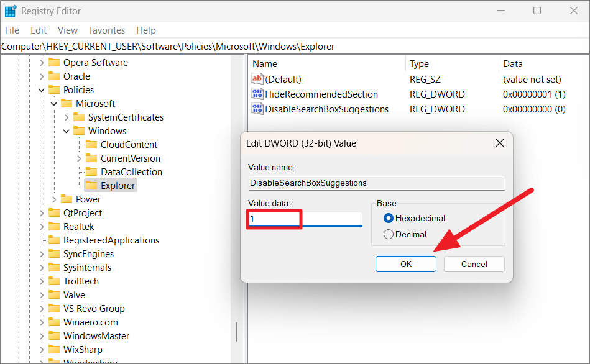
Task: Click the Power folder icon
Action: (67, 199)
